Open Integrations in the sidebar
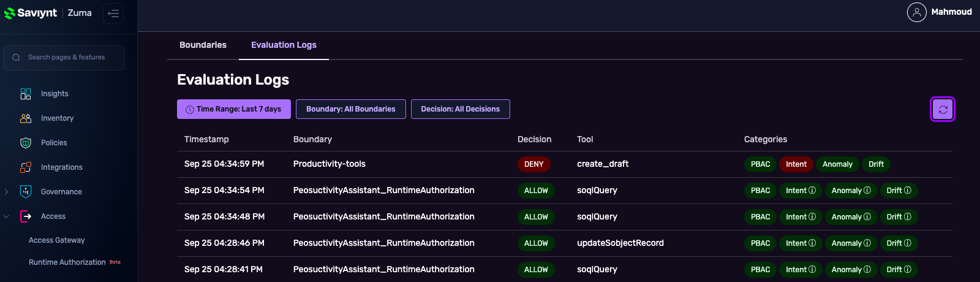Viewport: 980px width, 282px height. 61,167
